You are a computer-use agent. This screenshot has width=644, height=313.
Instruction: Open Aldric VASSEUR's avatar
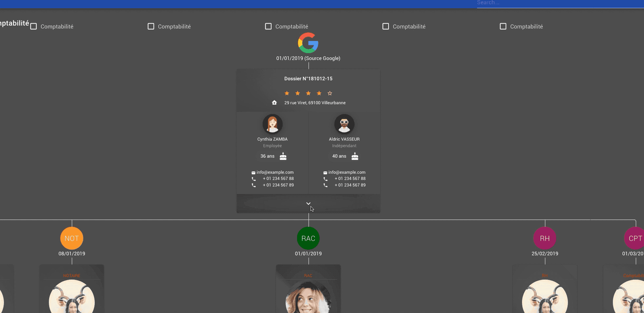click(x=344, y=124)
